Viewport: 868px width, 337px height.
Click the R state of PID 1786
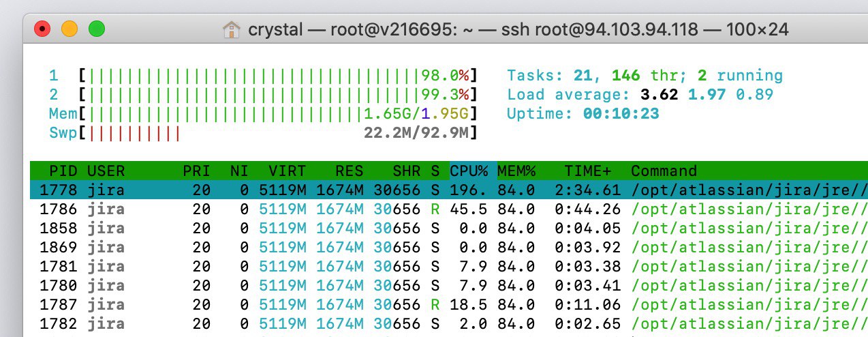pos(435,209)
